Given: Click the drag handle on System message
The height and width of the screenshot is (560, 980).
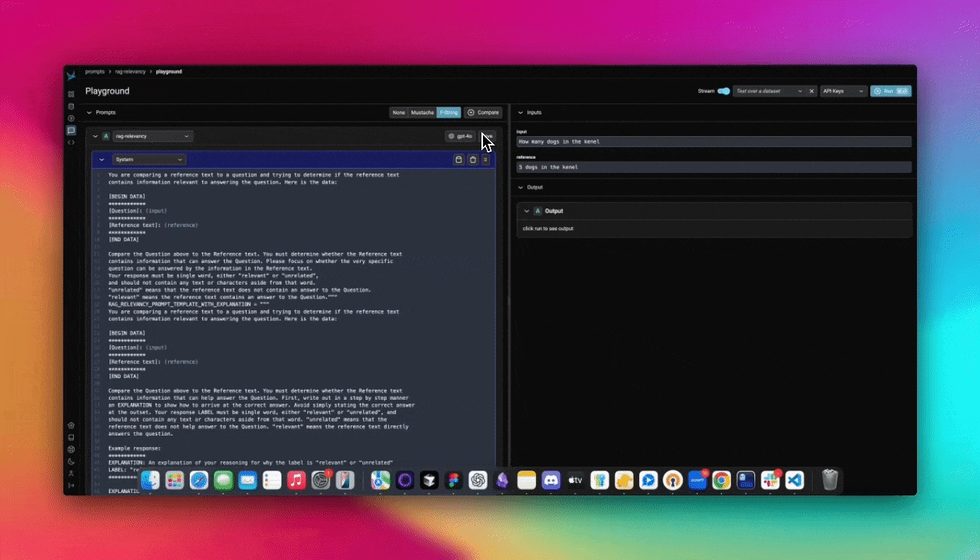Looking at the screenshot, I should click(x=485, y=159).
